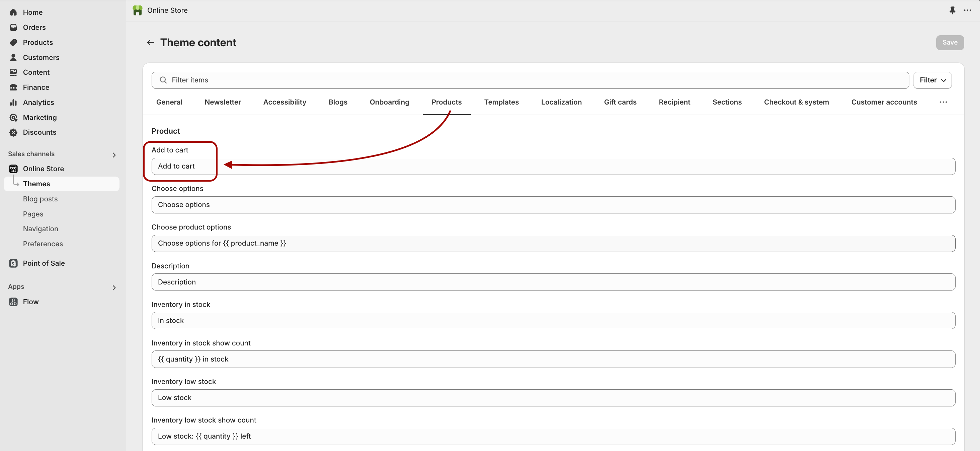Select the Products content tab
The image size is (980, 451).
pos(446,102)
